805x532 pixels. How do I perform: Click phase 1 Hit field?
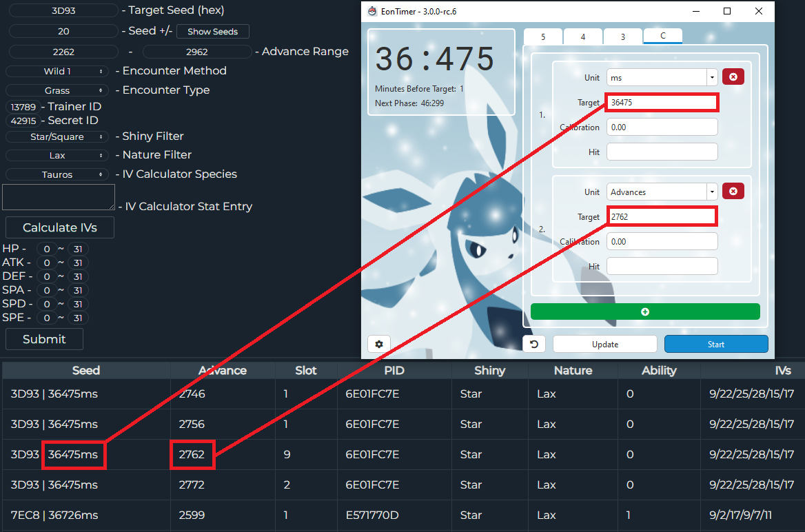pos(662,152)
